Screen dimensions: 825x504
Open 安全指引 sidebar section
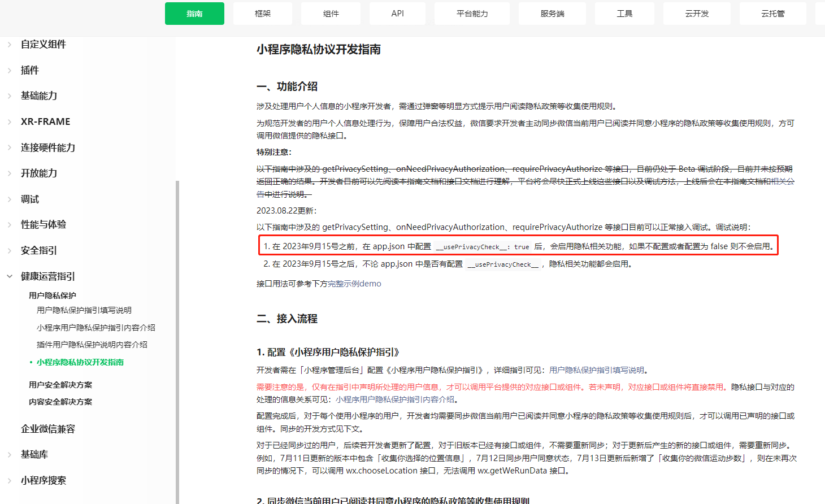pyautogui.click(x=39, y=250)
